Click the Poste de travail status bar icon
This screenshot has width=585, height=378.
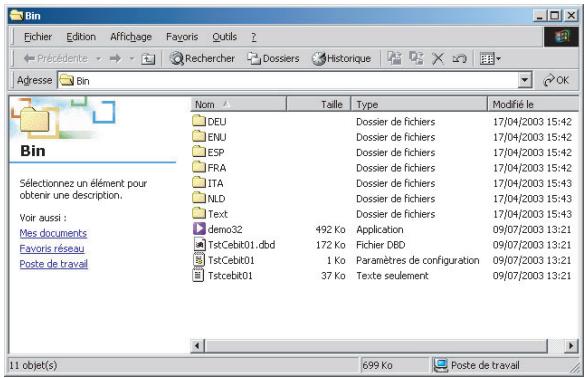441,365
